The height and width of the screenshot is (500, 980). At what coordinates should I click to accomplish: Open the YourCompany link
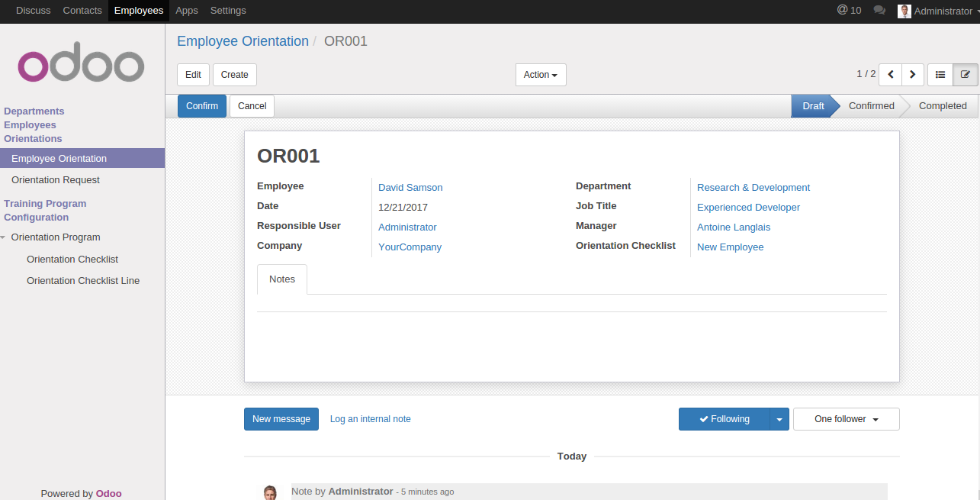click(x=410, y=247)
